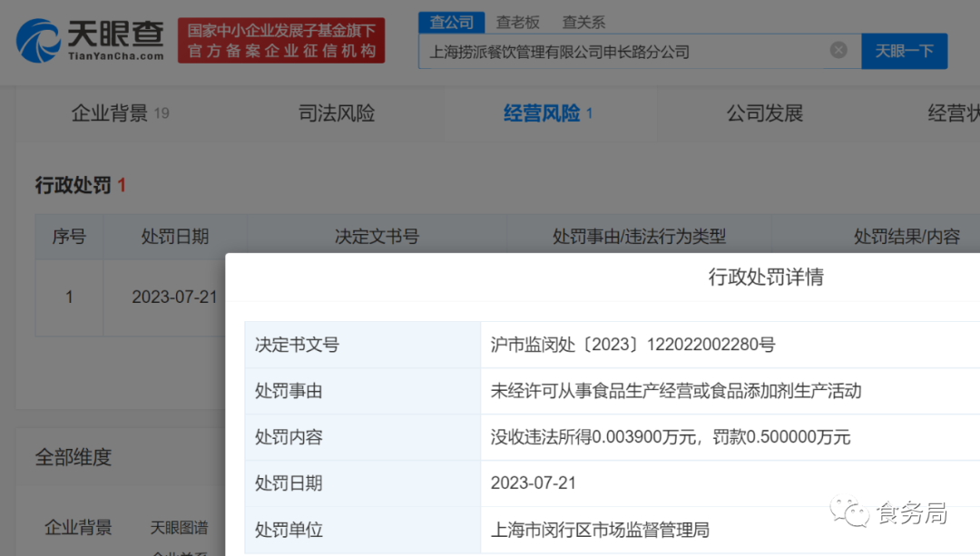Select the detail date value 2023-07-21
This screenshot has height=556, width=980.
point(534,483)
